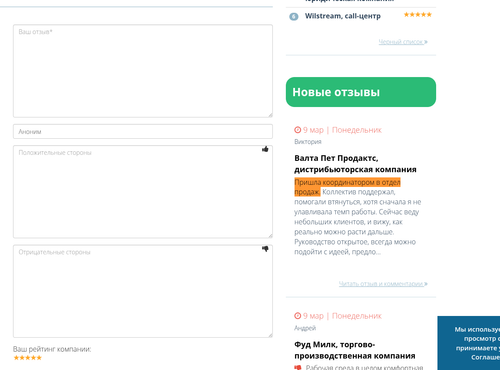
Task: Click the author name 'Андрей'
Action: (x=305, y=328)
